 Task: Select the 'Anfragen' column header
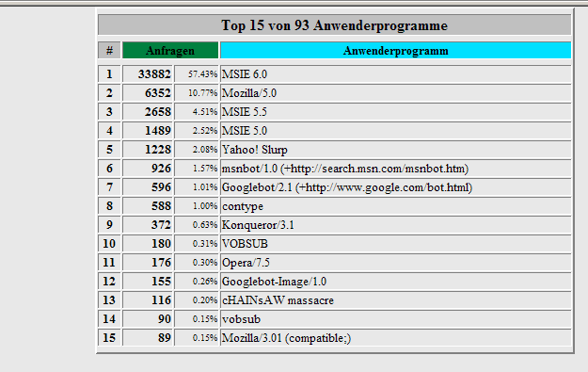tap(170, 50)
